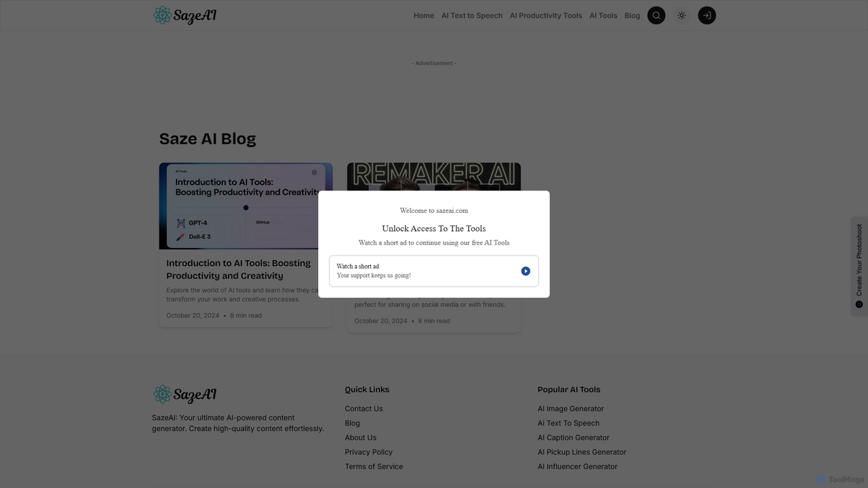Screen dimensions: 868x488
Task: Click the Watch a short ad button
Action: (x=434, y=271)
